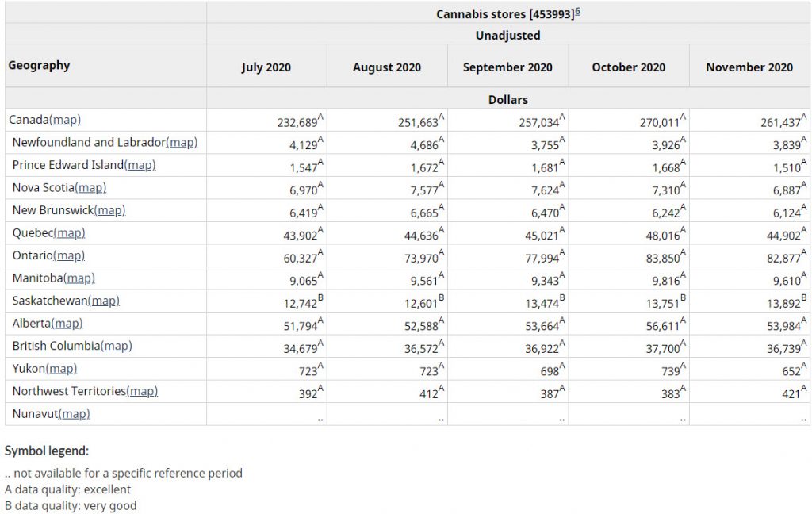Viewport: 812px width, 514px height.
Task: Open footnote 6 beside Cannabis stores
Action: click(578, 12)
